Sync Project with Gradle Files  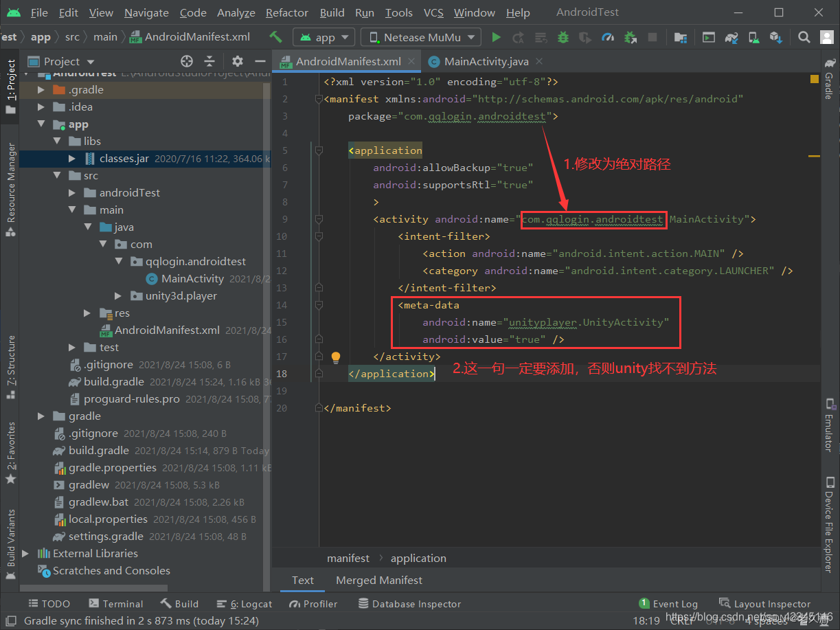click(x=729, y=37)
